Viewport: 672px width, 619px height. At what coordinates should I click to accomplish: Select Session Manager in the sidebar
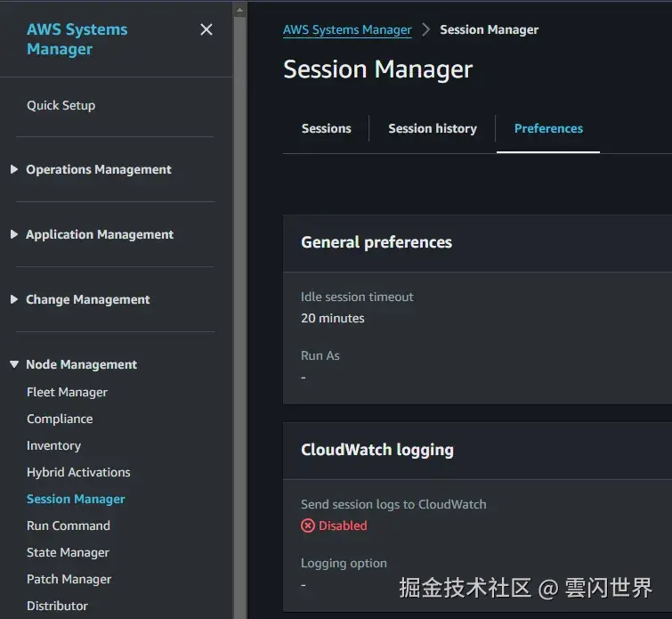(76, 499)
